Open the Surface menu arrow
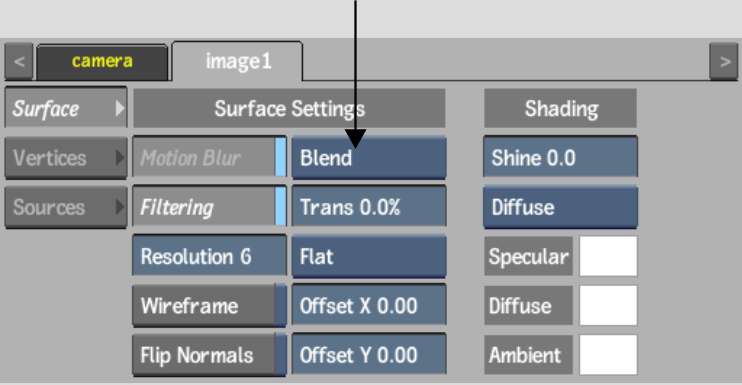Image resolution: width=742 pixels, height=385 pixels. click(119, 108)
